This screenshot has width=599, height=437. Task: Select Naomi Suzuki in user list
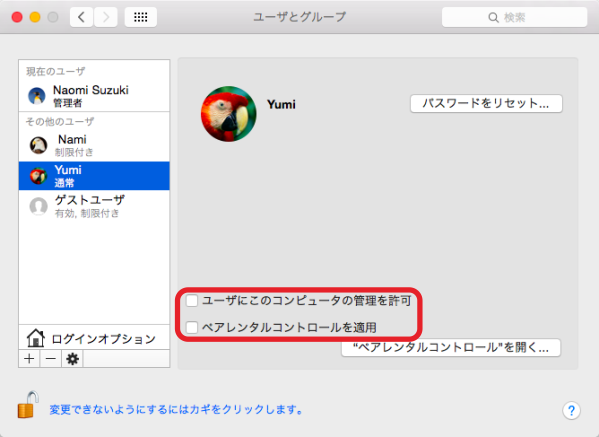coord(94,95)
